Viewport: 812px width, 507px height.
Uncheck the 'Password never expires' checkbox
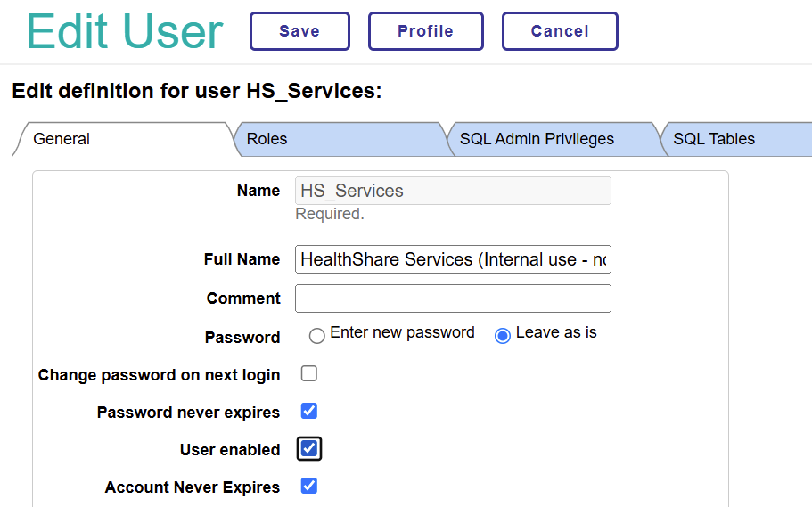coord(309,411)
